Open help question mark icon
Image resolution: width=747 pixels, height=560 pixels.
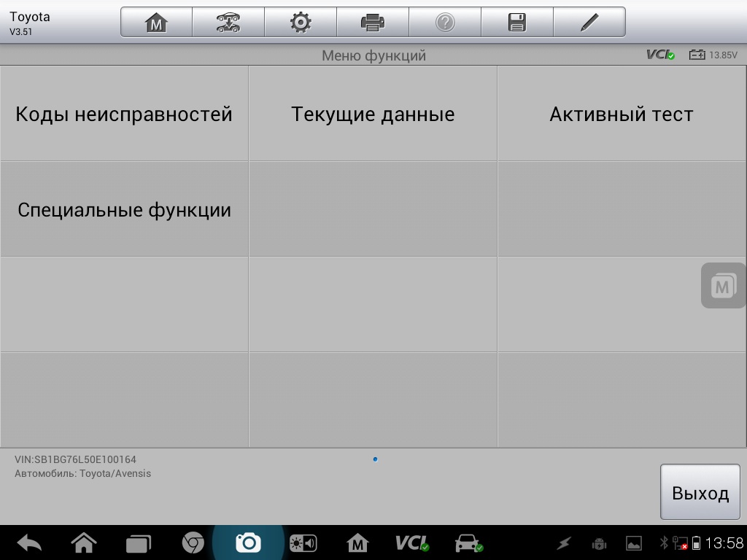click(x=444, y=23)
